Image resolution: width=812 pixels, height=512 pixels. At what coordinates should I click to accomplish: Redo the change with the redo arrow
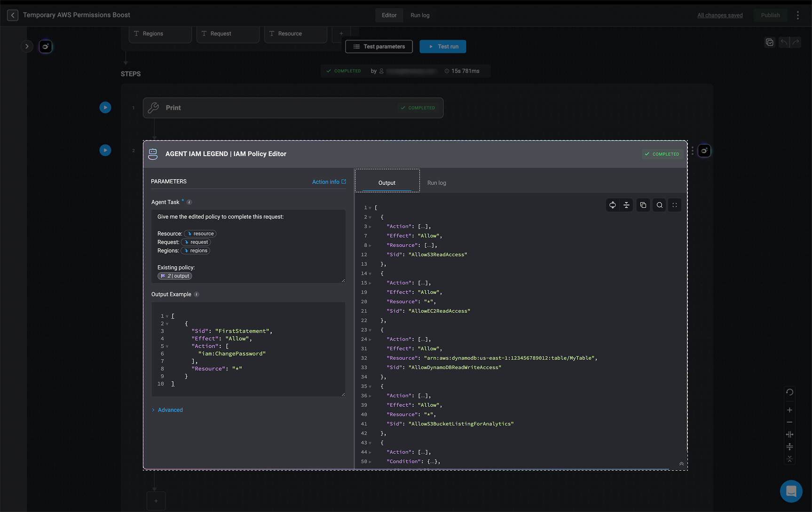click(x=796, y=42)
